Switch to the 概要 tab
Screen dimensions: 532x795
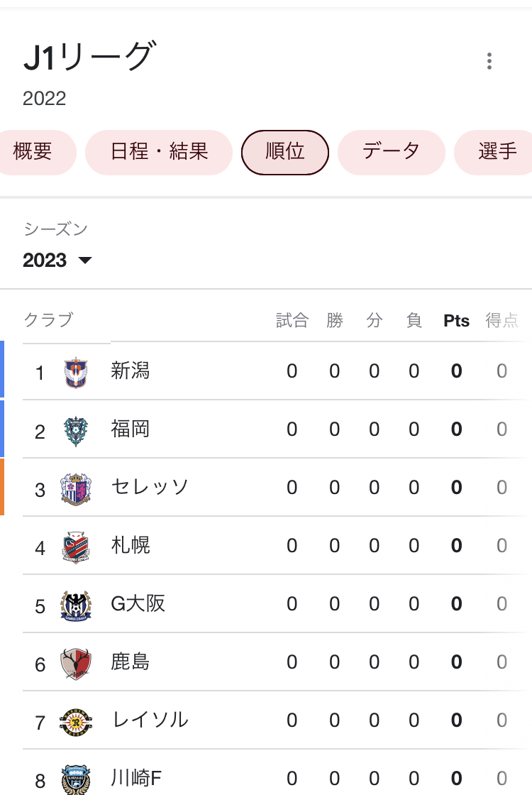pos(33,152)
